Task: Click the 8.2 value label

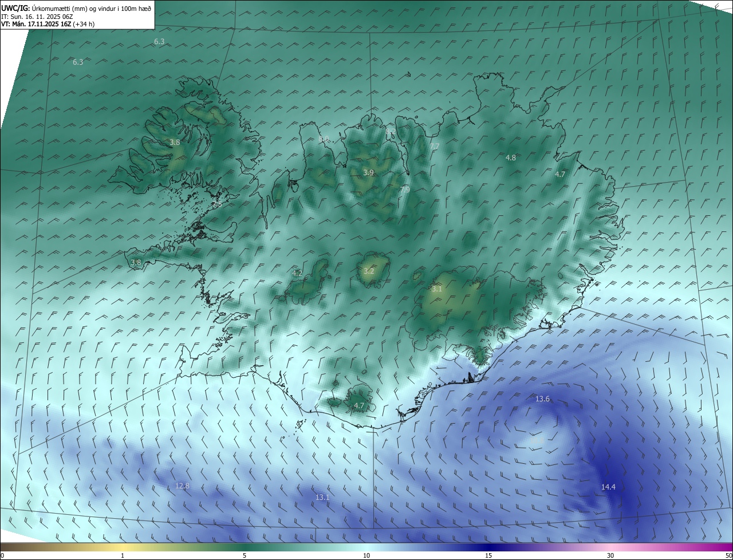Action: (x=391, y=132)
